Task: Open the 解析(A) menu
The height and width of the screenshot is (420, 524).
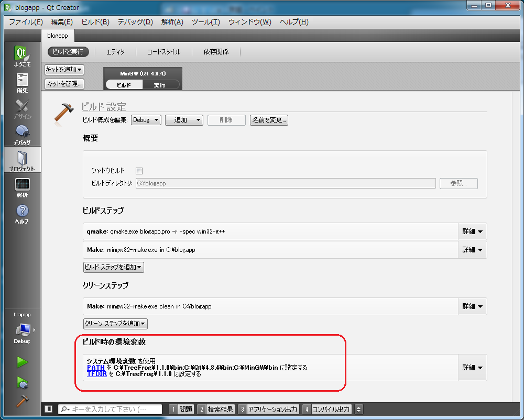Action: click(172, 22)
